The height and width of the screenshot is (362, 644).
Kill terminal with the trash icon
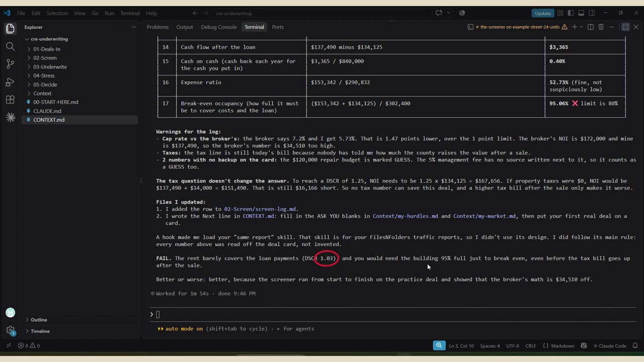click(601, 27)
